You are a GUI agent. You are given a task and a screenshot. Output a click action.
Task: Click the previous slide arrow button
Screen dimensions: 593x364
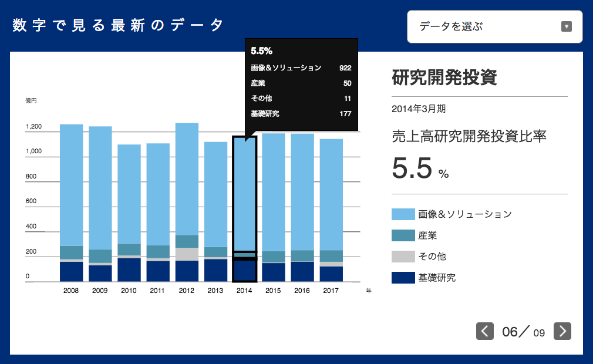click(x=484, y=331)
